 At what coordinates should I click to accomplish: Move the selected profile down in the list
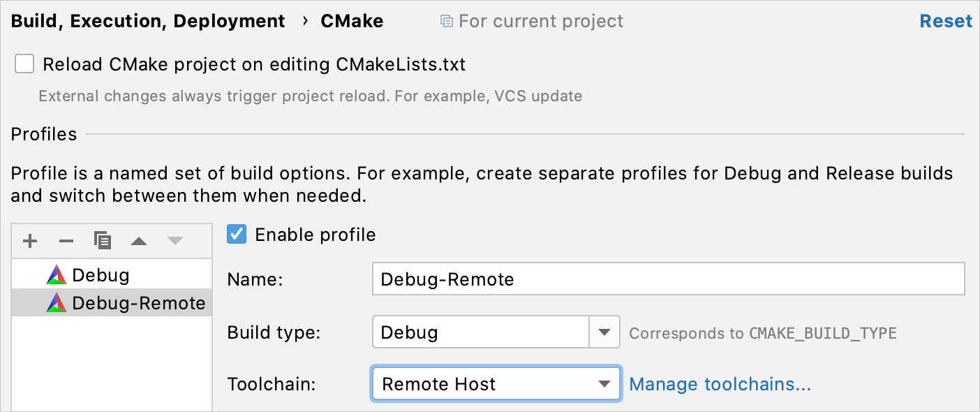(x=174, y=241)
